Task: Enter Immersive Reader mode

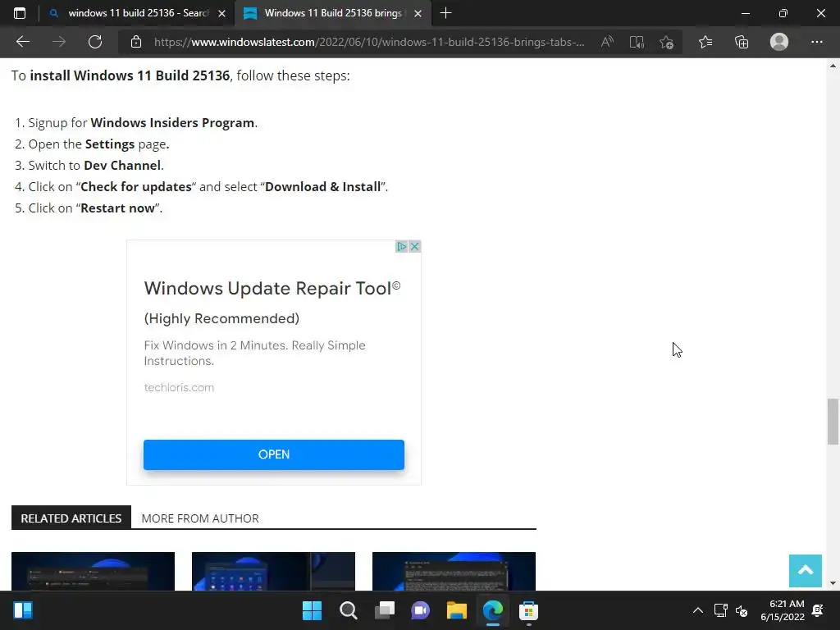Action: 637,42
